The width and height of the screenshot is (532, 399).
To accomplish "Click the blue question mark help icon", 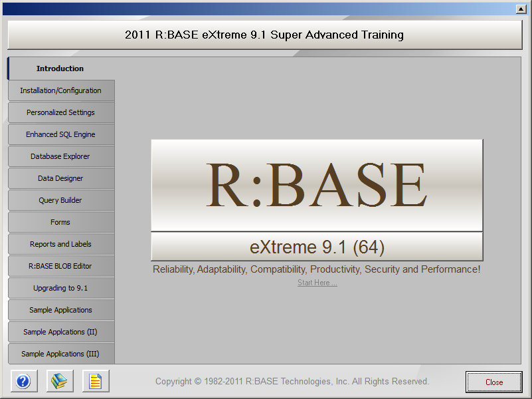I will 23,381.
